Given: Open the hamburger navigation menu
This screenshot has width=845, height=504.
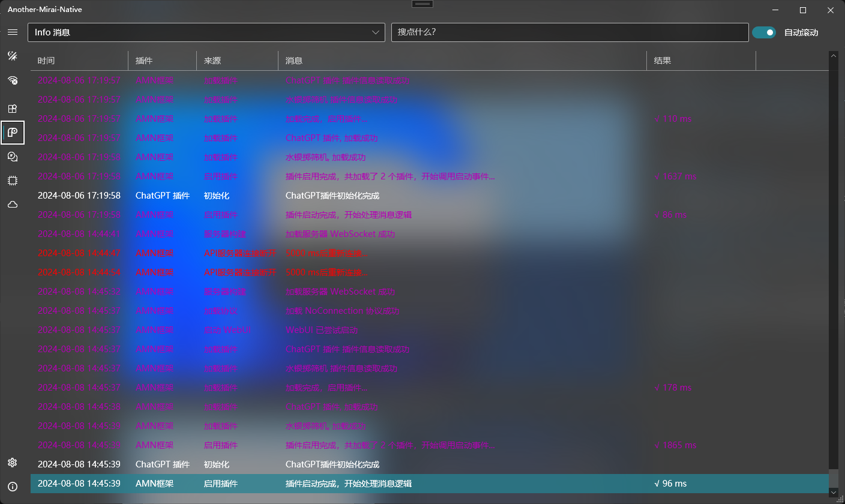Looking at the screenshot, I should (x=13, y=32).
